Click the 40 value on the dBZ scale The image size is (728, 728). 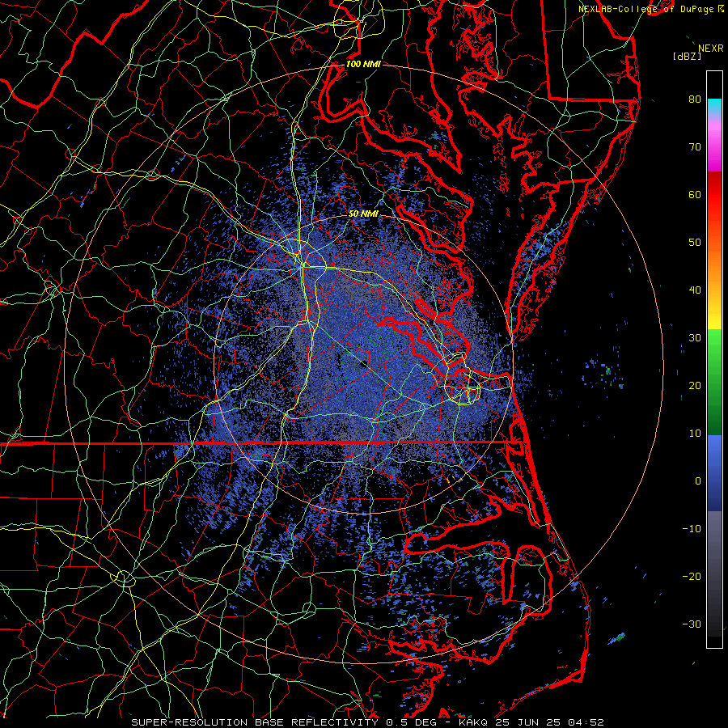coord(695,290)
